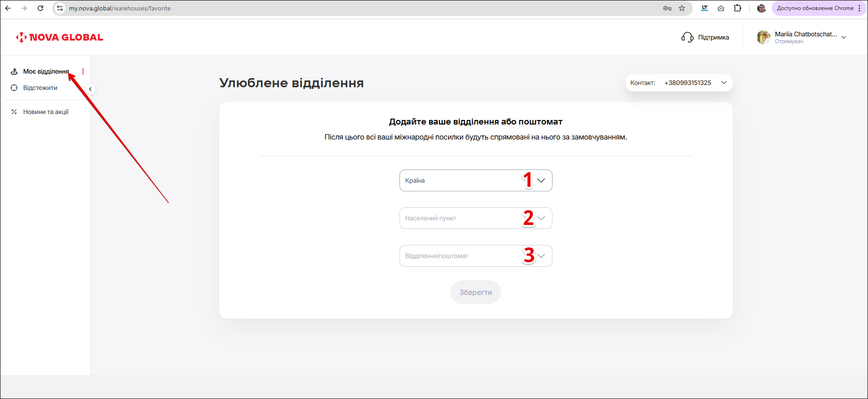This screenshot has height=399, width=868.
Task: Open browser extensions puzzle icon
Action: point(738,8)
